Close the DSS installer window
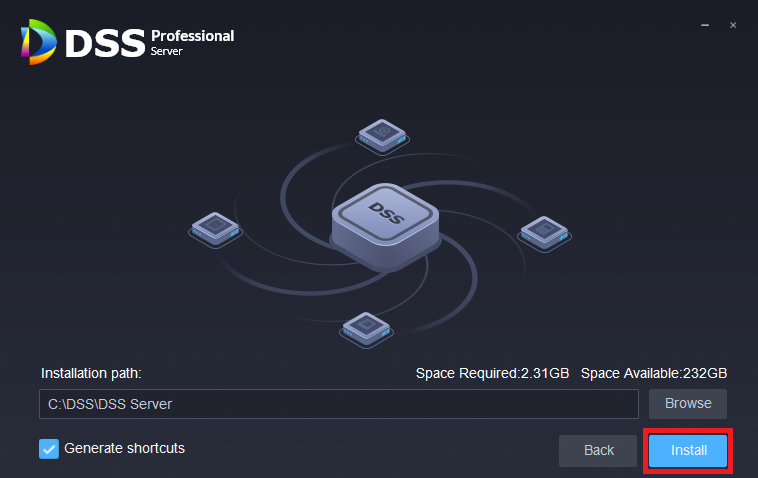This screenshot has height=478, width=758. (733, 25)
